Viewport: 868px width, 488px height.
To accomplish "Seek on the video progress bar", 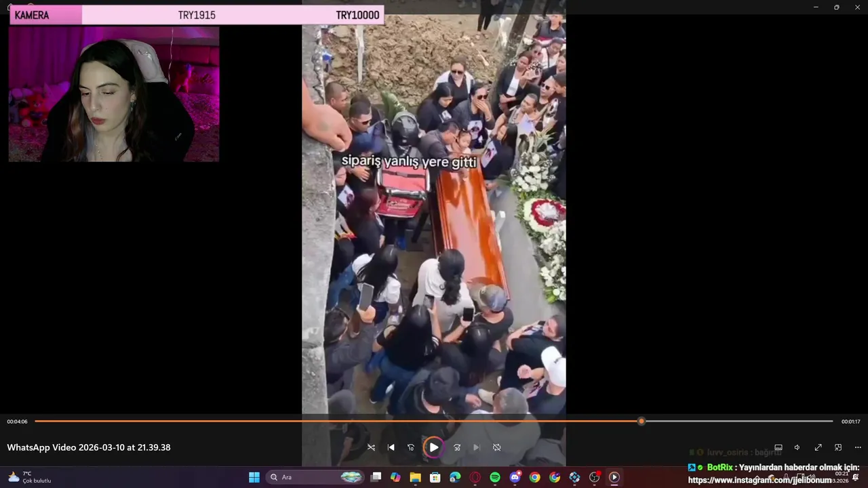I will pos(434,421).
